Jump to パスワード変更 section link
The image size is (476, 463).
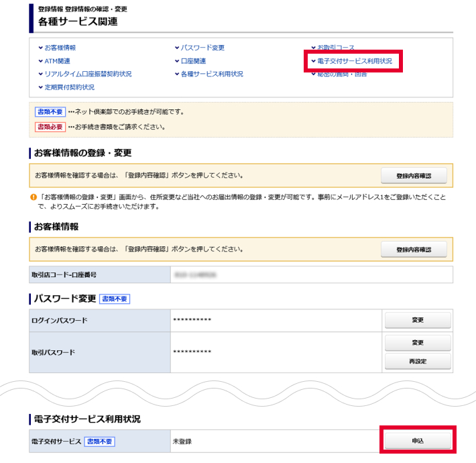(x=202, y=48)
